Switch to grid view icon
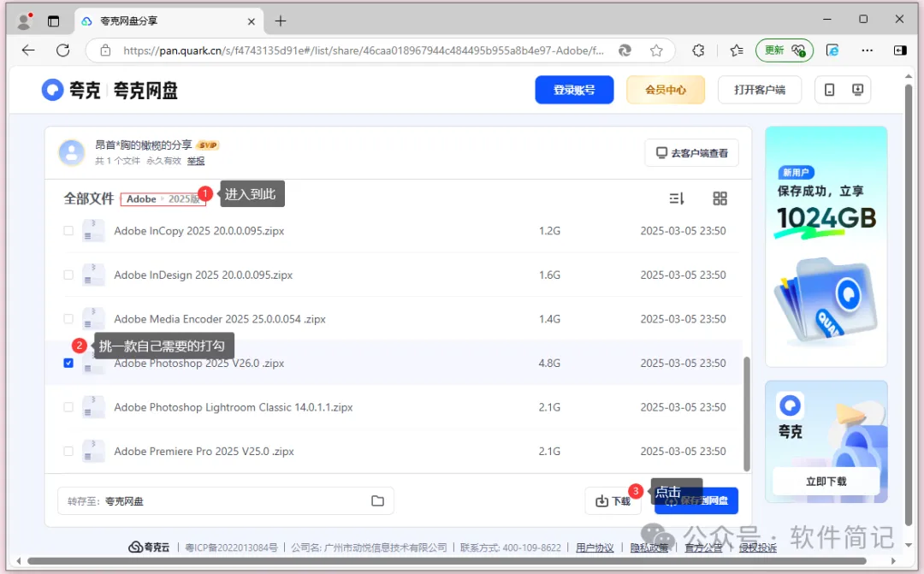Screen dimensions: 924x574 pos(720,198)
